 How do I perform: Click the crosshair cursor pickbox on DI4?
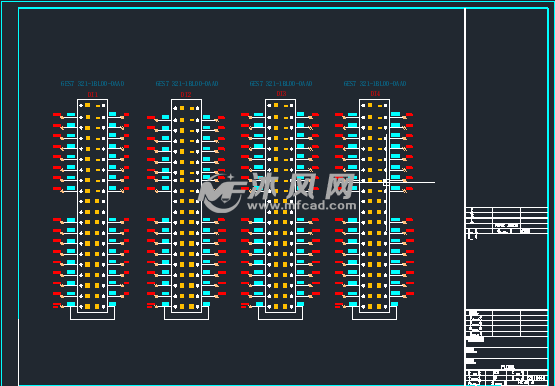tap(386, 183)
